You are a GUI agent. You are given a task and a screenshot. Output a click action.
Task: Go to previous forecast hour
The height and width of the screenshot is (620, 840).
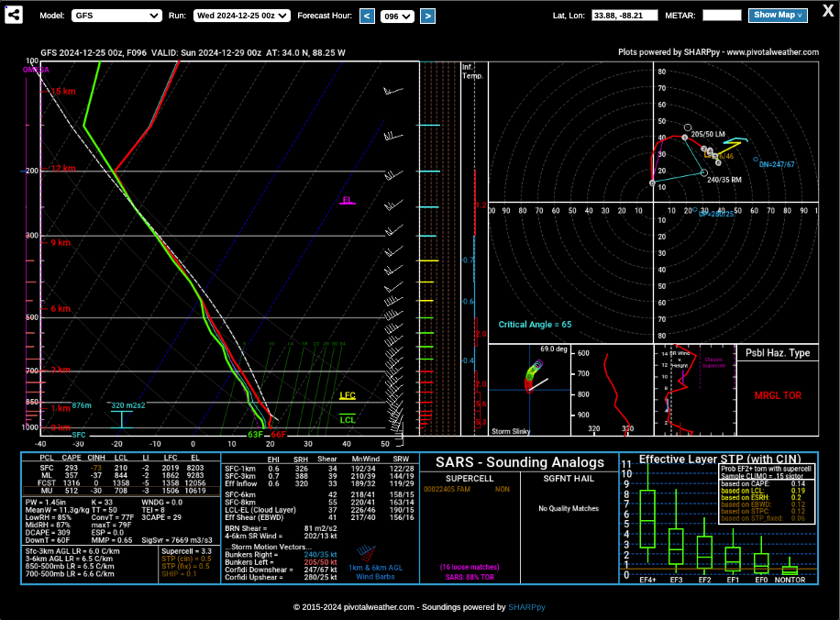[367, 16]
